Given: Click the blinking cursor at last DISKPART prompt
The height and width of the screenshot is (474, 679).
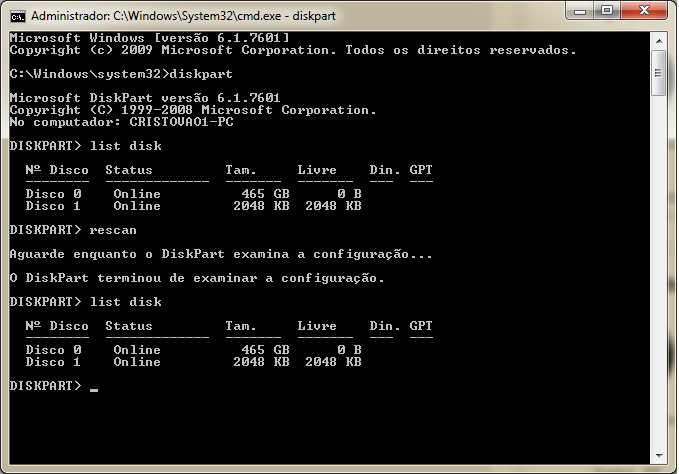Looking at the screenshot, I should pyautogui.click(x=93, y=389).
